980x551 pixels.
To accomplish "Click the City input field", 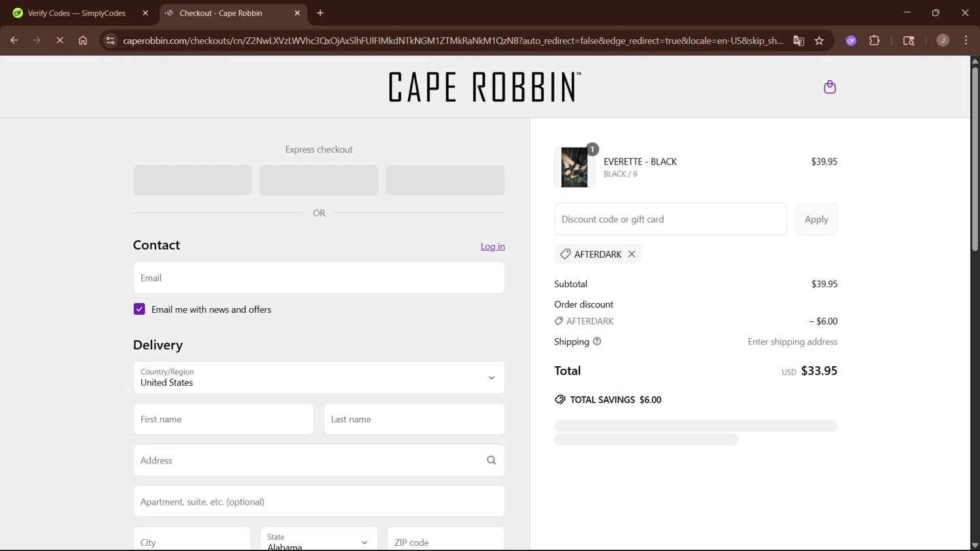I will 192,539.
